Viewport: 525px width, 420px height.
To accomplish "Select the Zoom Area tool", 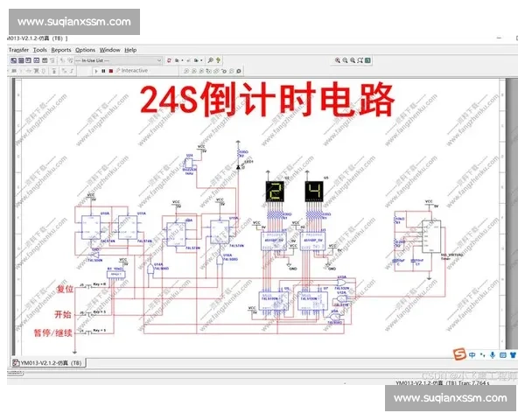I will [x=353, y=60].
